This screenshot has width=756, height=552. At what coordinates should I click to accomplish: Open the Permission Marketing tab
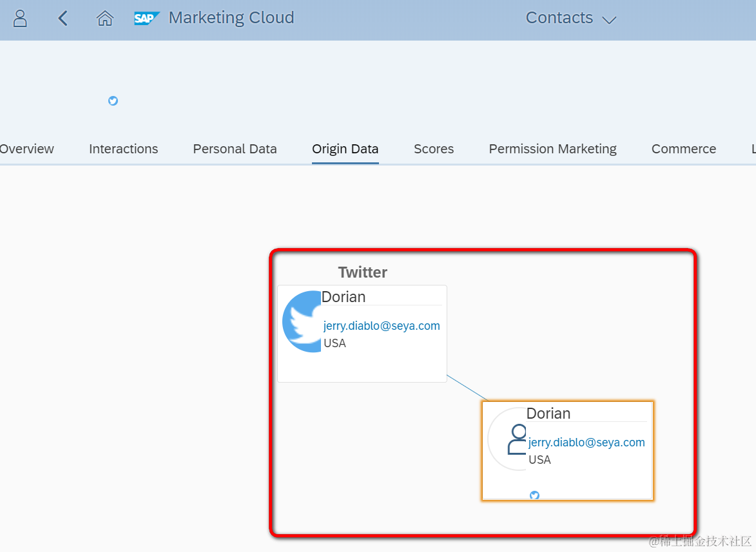(x=552, y=149)
